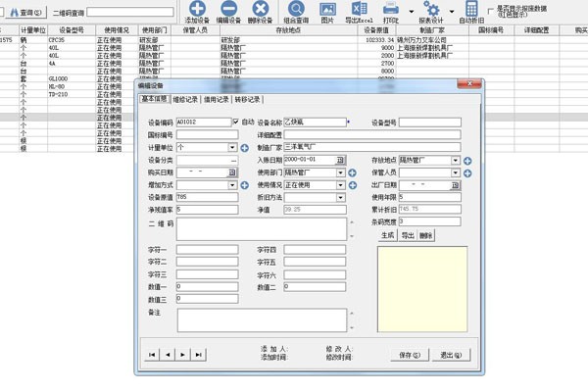
Task: Open the calendar picker for 入账日期
Action: [x=341, y=160]
